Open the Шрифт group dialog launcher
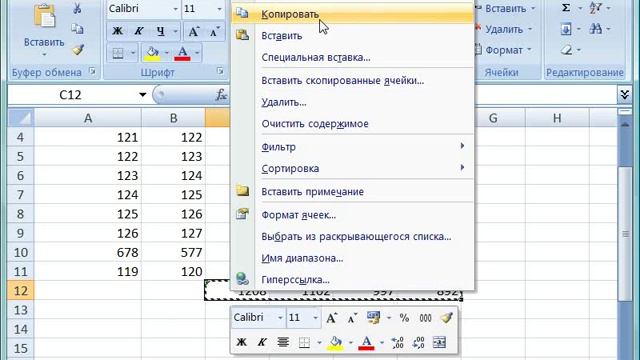Screen dimensions: 640x360 [x=220, y=71]
